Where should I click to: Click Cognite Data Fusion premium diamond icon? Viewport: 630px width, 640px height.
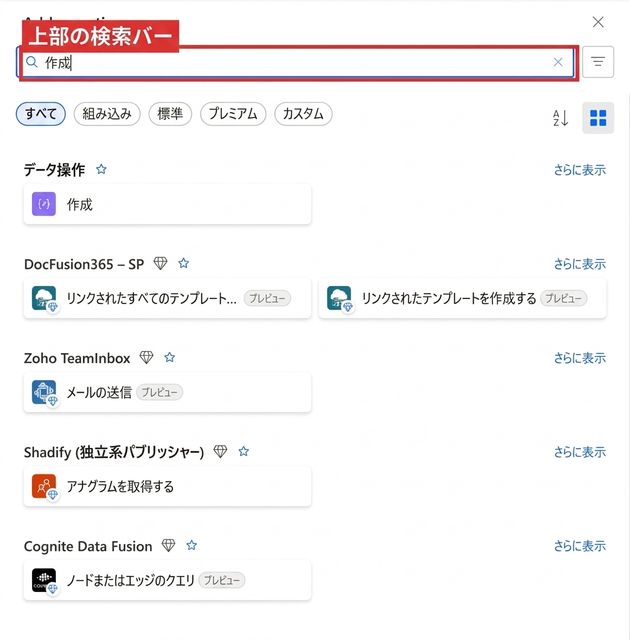click(x=168, y=545)
